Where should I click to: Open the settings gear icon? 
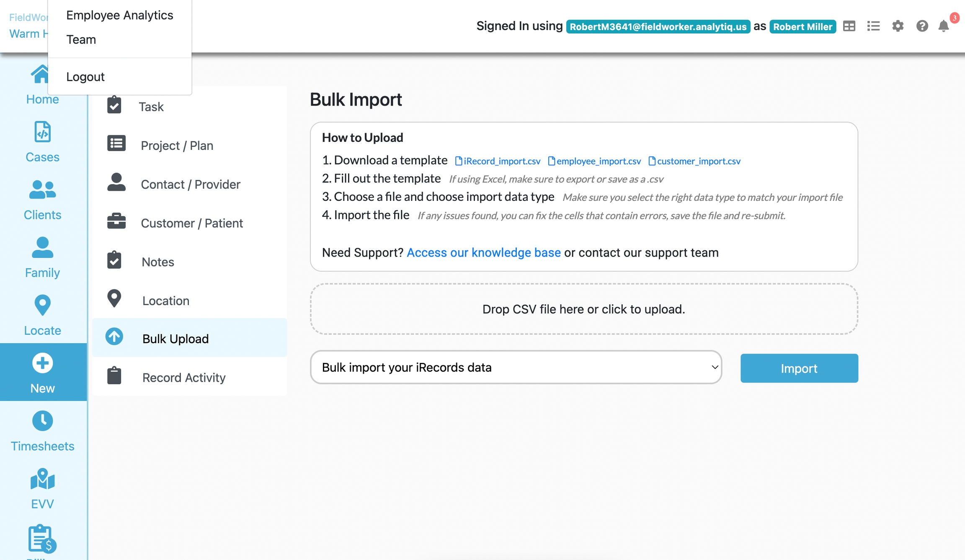[898, 26]
